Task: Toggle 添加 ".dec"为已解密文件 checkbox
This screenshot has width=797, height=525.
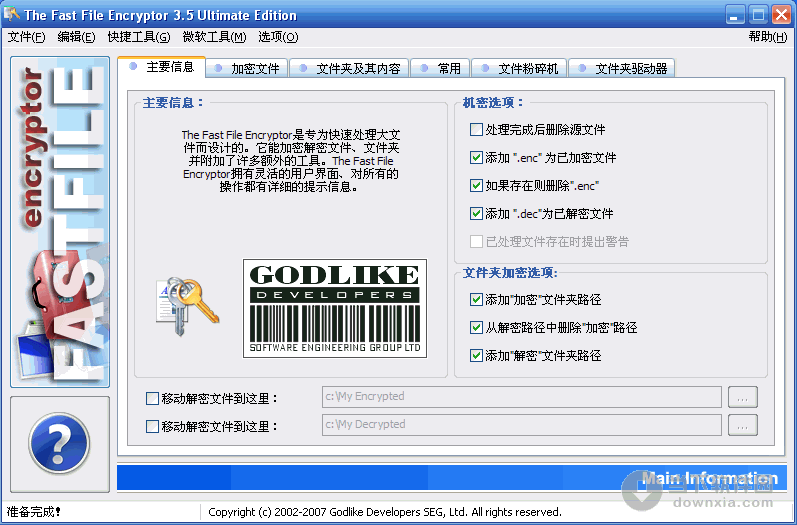Action: tap(476, 213)
